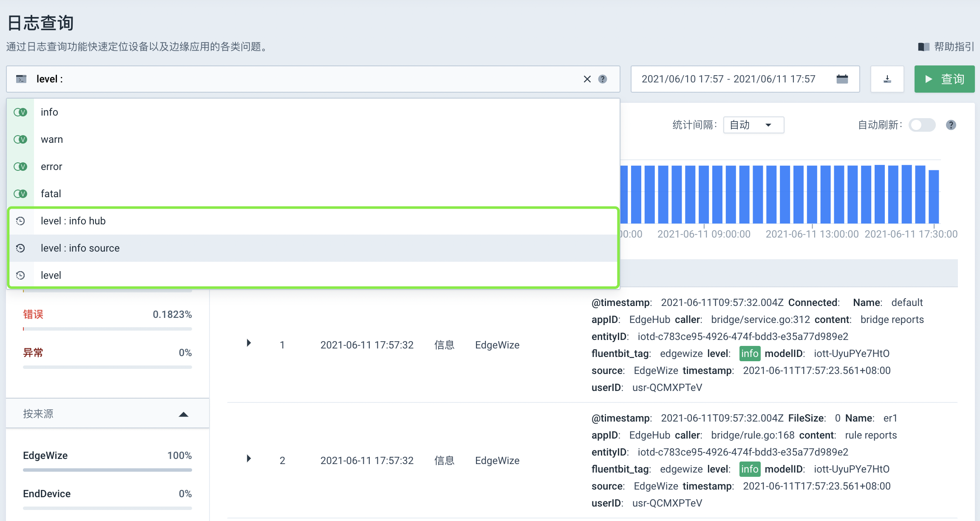Viewport: 980px width, 521px height.
Task: Select the error suggestion
Action: coord(313,167)
